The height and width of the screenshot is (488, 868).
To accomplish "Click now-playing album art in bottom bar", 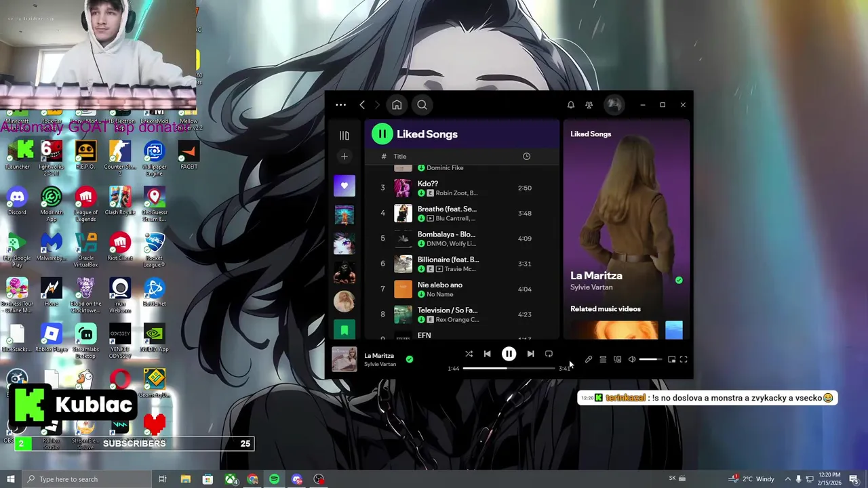I will [344, 359].
